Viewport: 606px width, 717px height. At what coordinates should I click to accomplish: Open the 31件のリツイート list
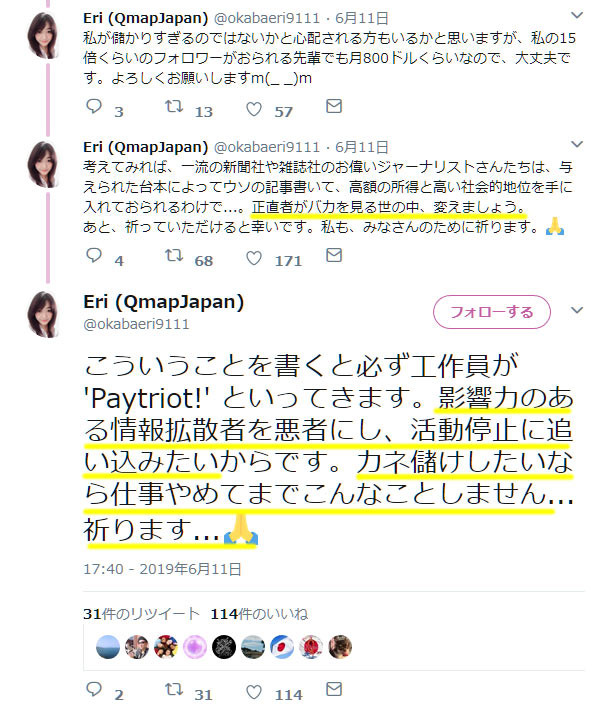click(141, 614)
